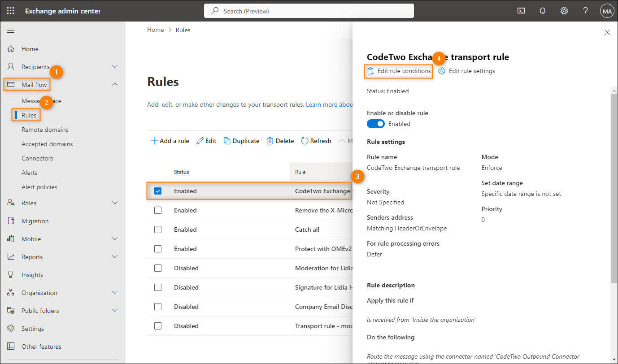Screen dimensions: 618x364
Task: Select Rules item in sidebar
Action: click(29, 115)
